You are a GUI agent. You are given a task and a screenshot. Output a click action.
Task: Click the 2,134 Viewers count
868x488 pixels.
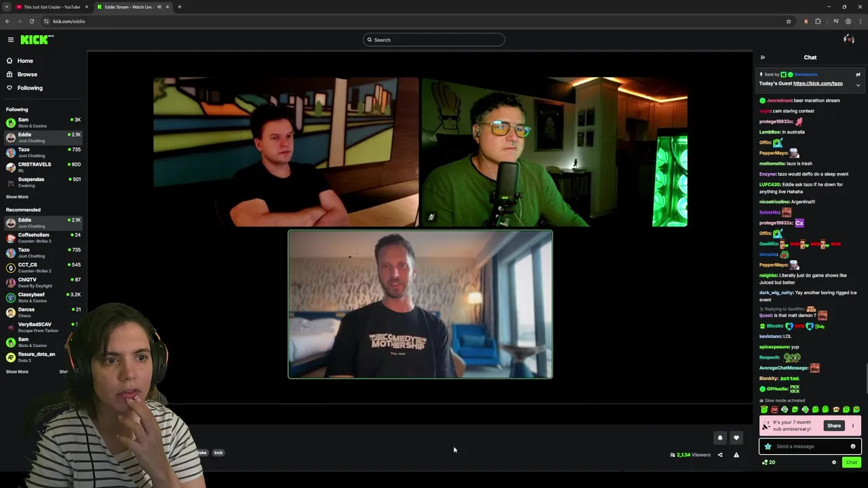tap(690, 455)
